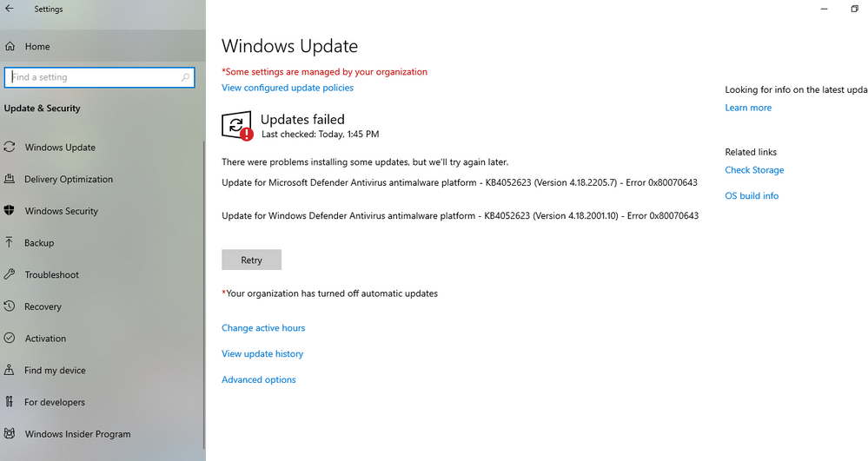Click the Learn more link
Screen dimensions: 868x461
pos(748,108)
